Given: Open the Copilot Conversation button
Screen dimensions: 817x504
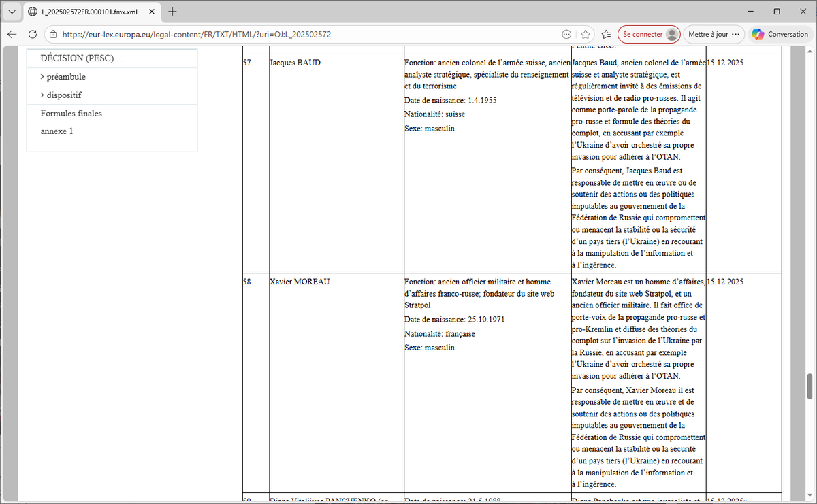Looking at the screenshot, I should tap(780, 34).
